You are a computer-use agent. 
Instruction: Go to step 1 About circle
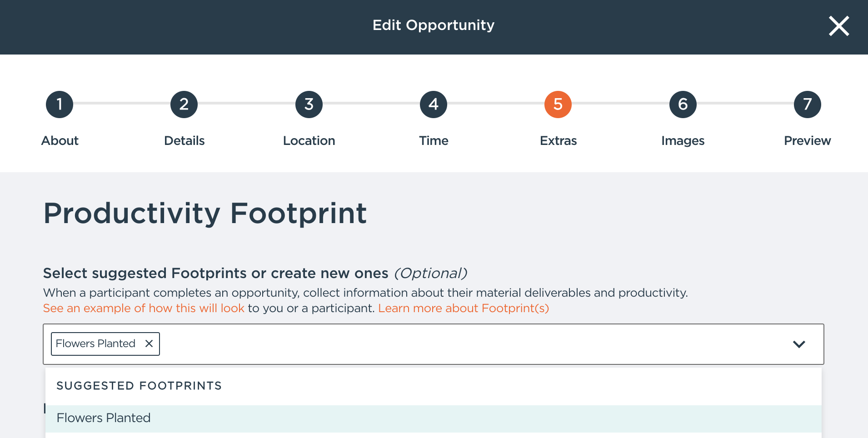(x=60, y=105)
